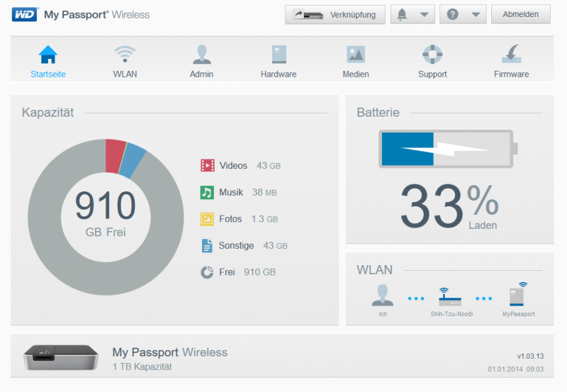
Task: Click the Shih-Tzu-Noodi router icon
Action: click(x=450, y=297)
